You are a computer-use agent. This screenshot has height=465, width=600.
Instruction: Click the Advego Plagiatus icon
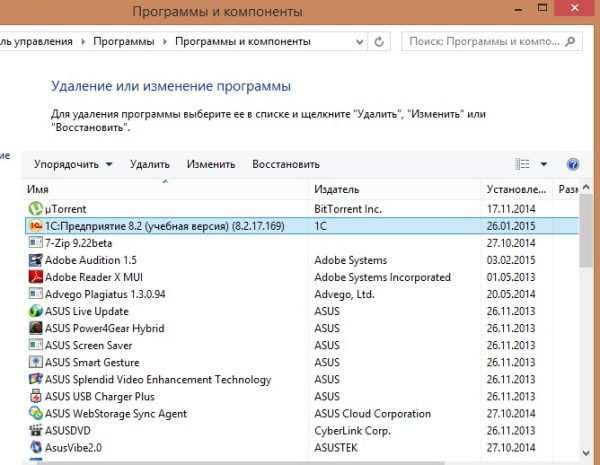[x=36, y=294]
